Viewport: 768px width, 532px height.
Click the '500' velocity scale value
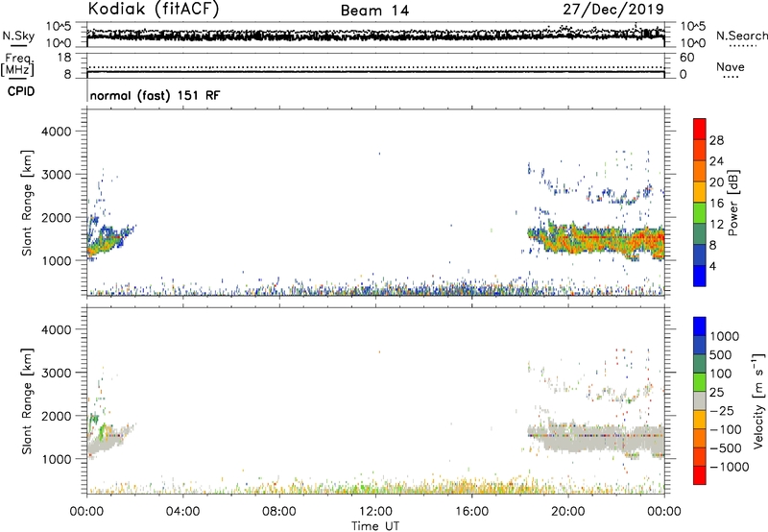(x=721, y=354)
